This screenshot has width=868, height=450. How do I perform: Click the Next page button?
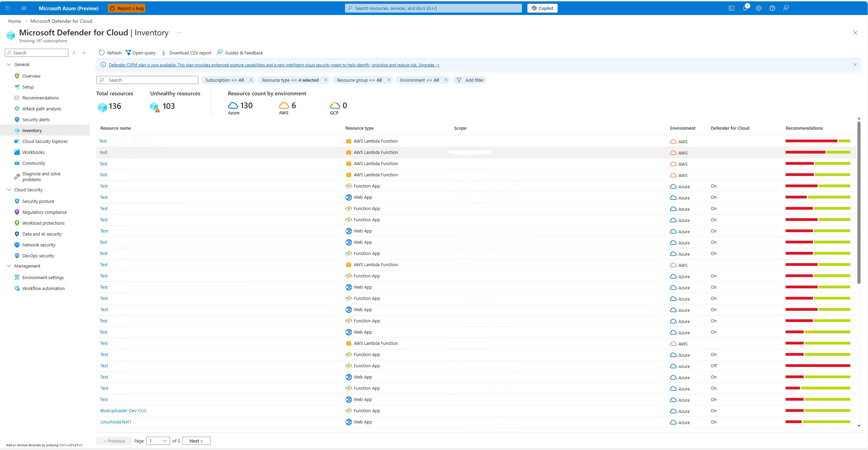pyautogui.click(x=196, y=441)
